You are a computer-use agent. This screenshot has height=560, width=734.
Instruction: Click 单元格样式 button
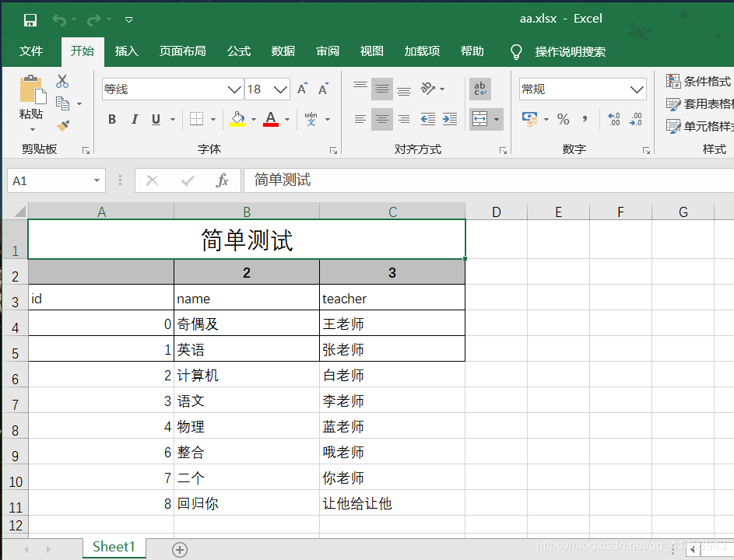click(700, 126)
